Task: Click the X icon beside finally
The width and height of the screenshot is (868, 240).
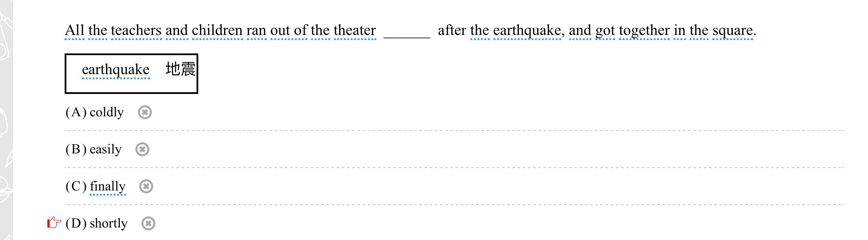Action: [146, 187]
